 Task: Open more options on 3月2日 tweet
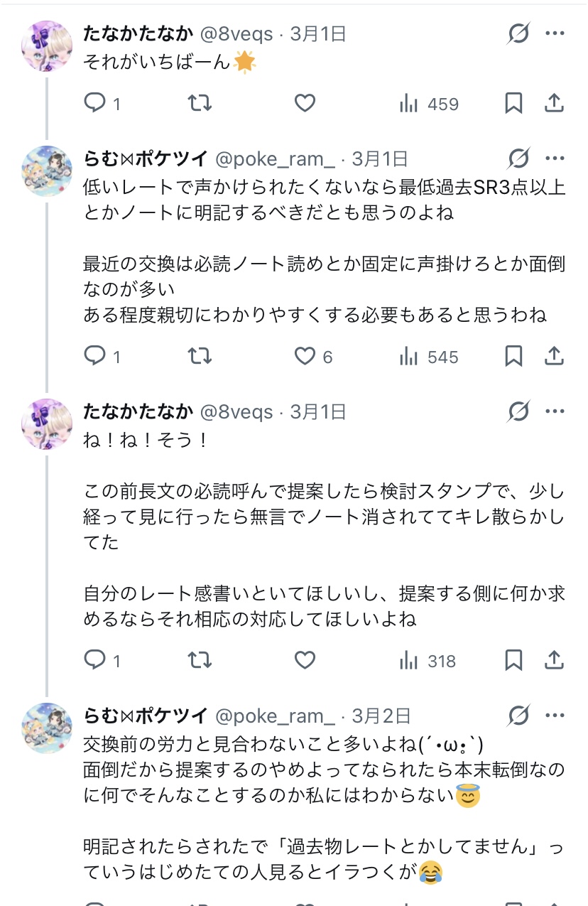555,714
